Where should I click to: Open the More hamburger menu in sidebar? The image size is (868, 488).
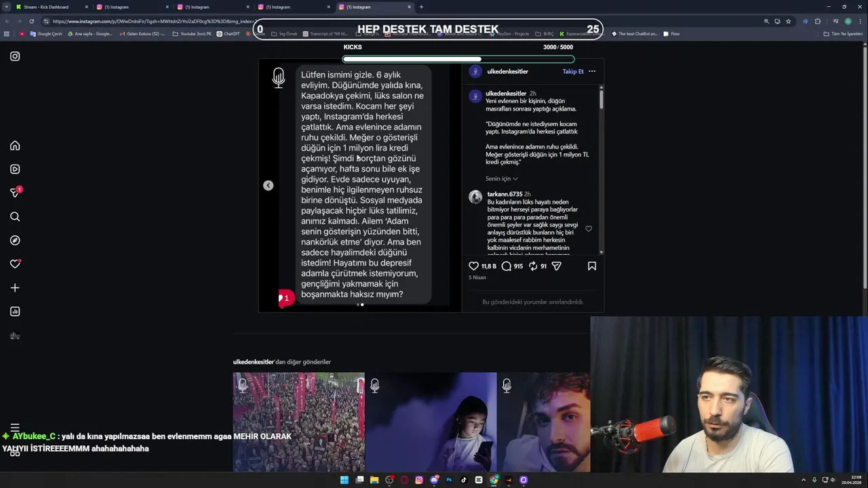[x=15, y=428]
